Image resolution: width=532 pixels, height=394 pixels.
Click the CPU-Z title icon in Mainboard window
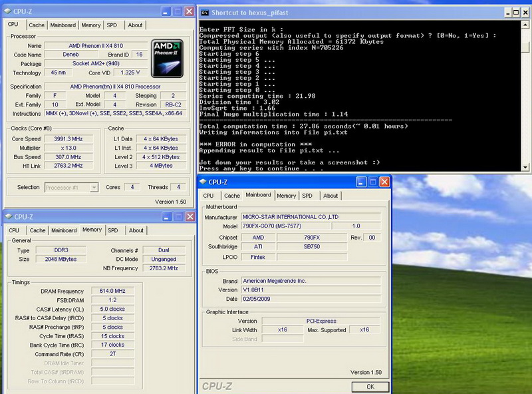(203, 182)
